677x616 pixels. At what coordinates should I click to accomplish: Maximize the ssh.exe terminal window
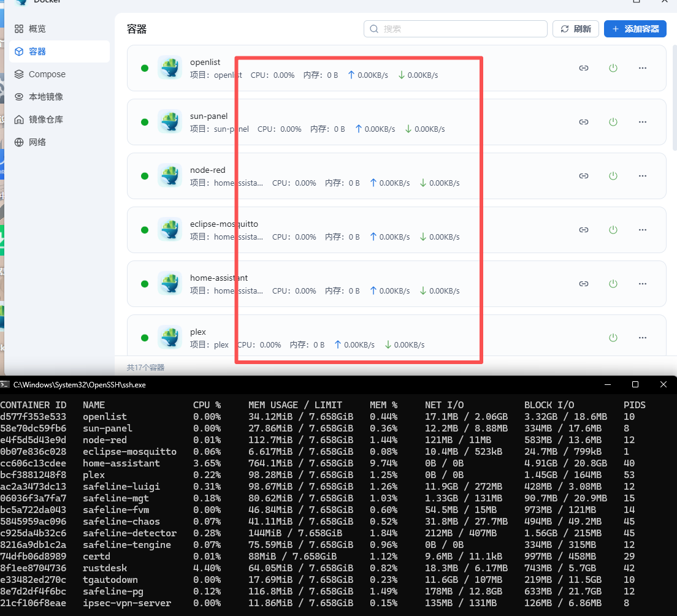point(635,385)
